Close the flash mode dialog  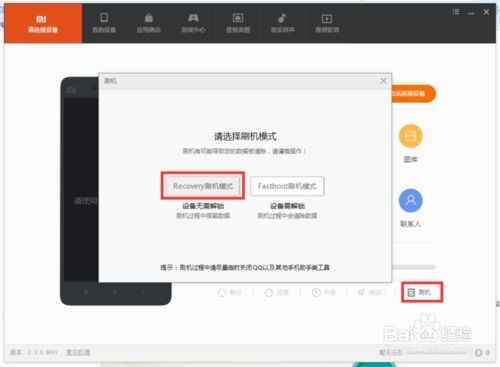384,81
